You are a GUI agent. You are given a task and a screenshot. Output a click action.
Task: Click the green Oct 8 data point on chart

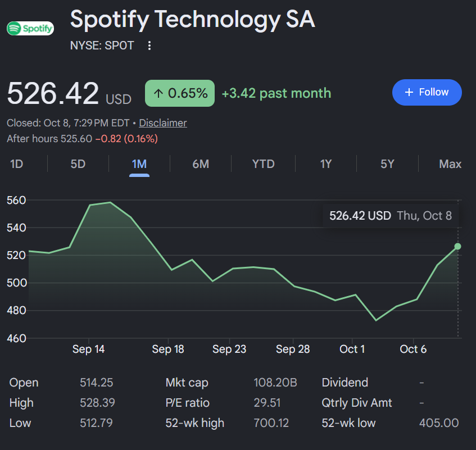click(457, 247)
